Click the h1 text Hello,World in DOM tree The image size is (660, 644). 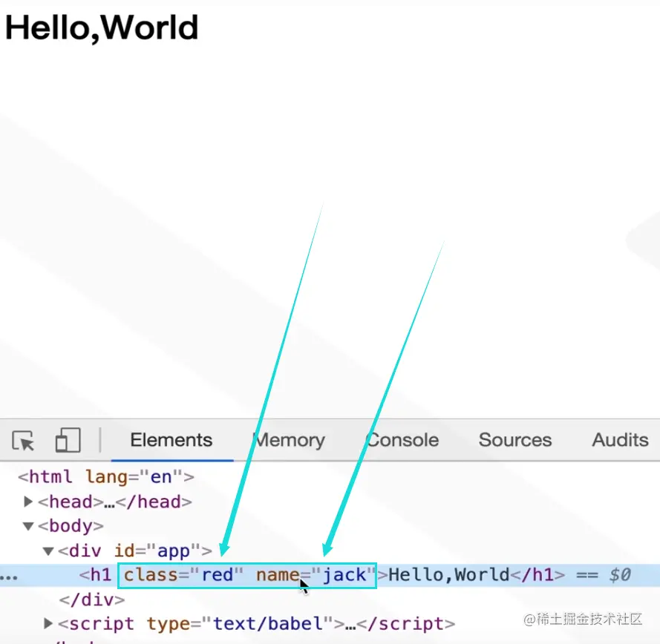click(x=448, y=575)
